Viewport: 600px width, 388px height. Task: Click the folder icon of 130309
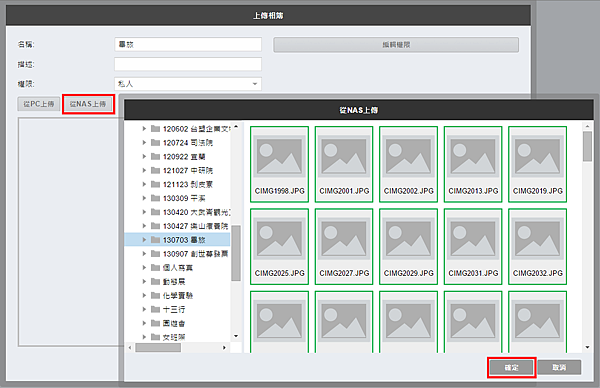155,198
